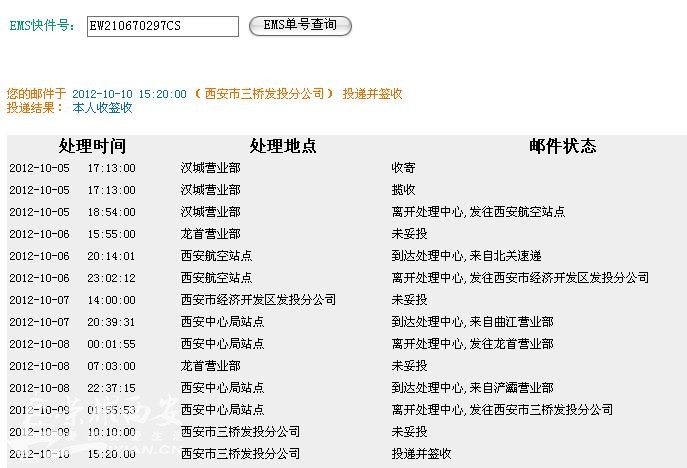This screenshot has height=468, width=687.
Task: Click status 离开处理中心, 发往西安航空站点
Action: tap(478, 212)
